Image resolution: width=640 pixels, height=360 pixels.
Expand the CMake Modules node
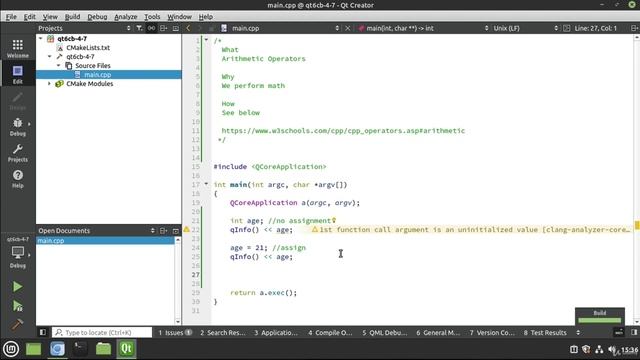click(x=49, y=83)
